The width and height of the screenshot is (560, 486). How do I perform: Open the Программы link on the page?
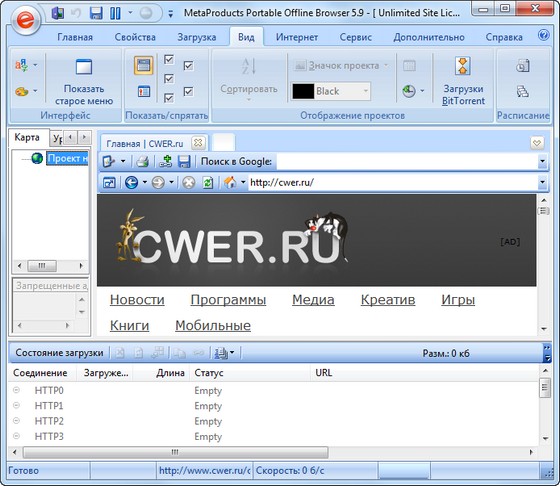pyautogui.click(x=228, y=300)
